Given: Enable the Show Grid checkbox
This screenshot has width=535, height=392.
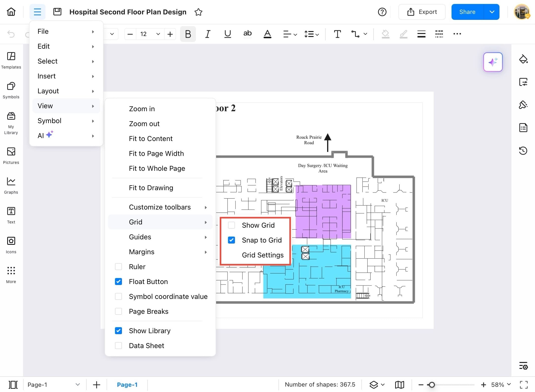Looking at the screenshot, I should point(231,225).
